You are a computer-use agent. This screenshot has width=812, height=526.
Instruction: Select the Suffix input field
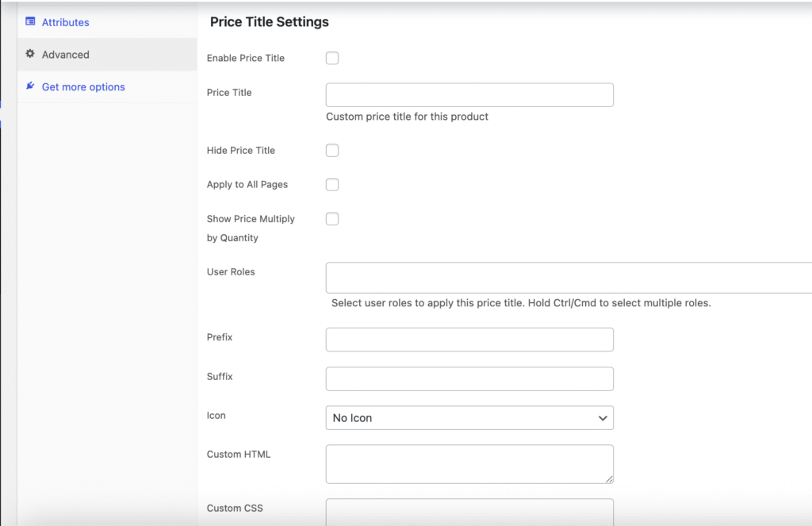[469, 378]
